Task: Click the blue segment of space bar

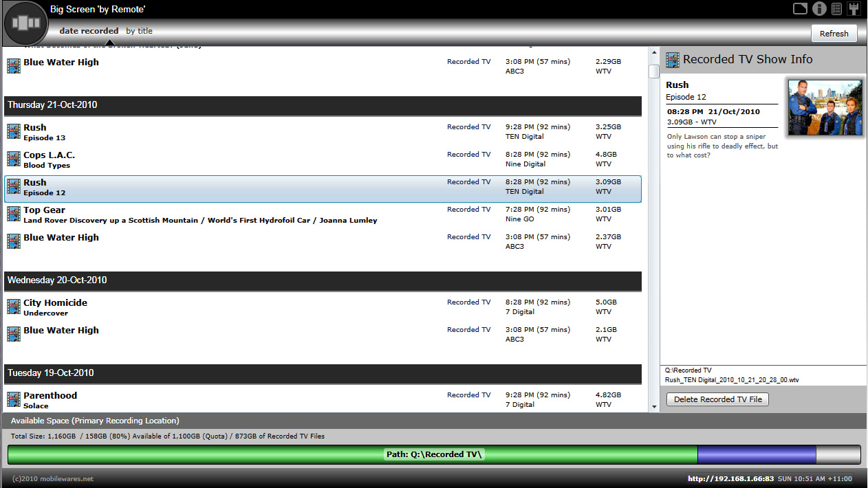Action: (757, 454)
